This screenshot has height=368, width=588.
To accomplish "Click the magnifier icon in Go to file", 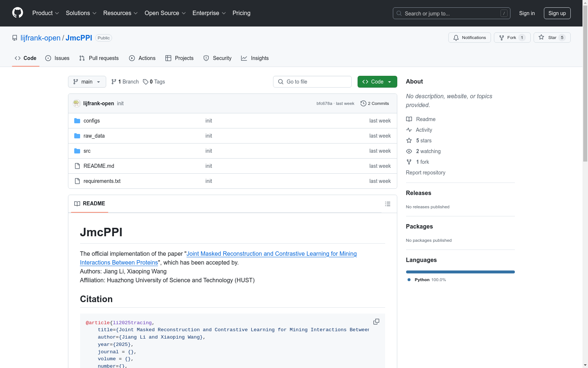I will pyautogui.click(x=281, y=82).
